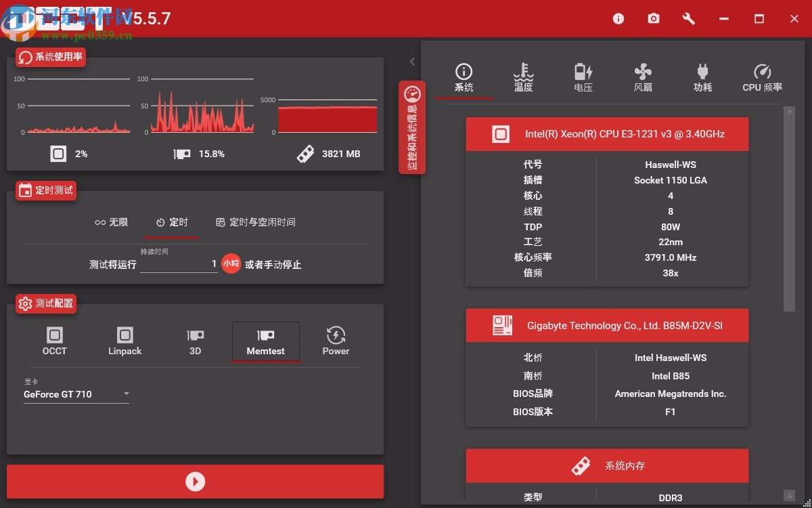Switch to the 温度 temperature tab
Viewport: 812px width, 508px height.
coord(523,79)
